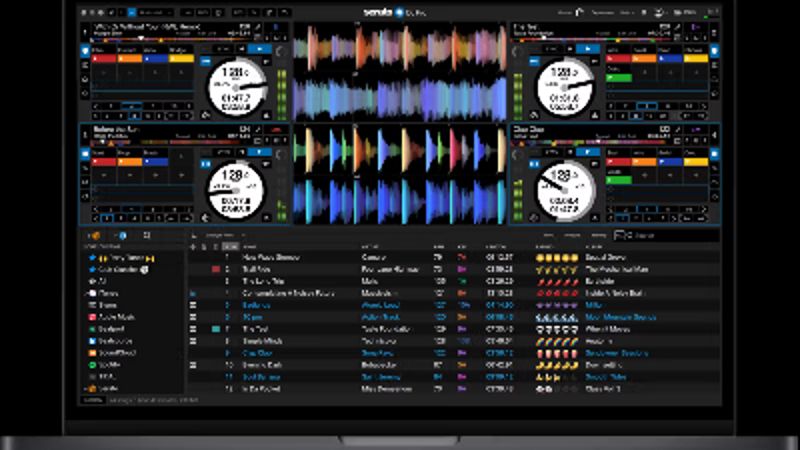Click eject icon on the bottom-left deck
800x450 pixels.
[x=266, y=218]
